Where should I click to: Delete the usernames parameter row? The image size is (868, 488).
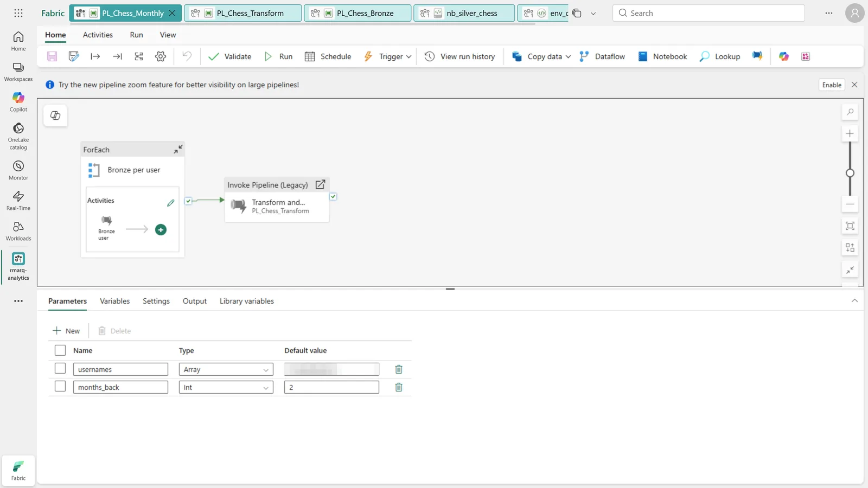399,369
